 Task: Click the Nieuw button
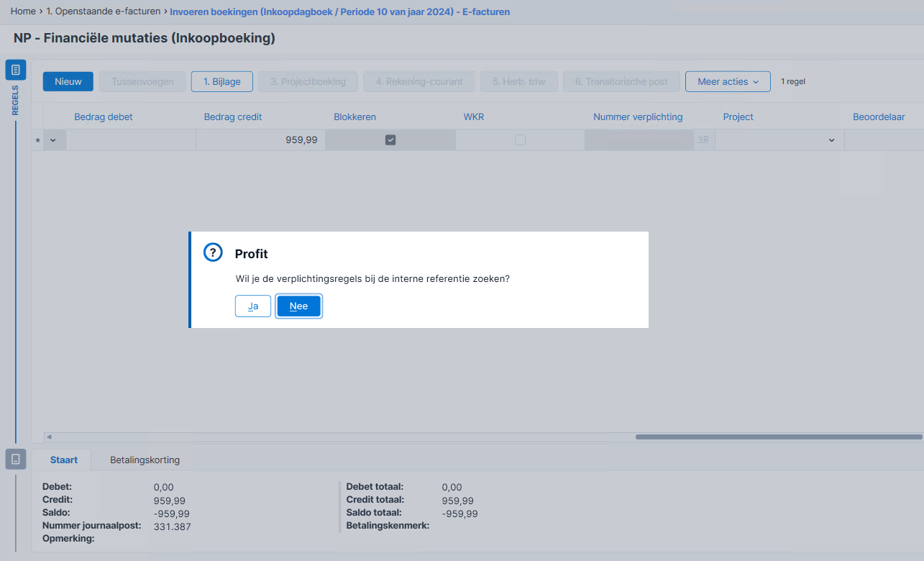[68, 81]
